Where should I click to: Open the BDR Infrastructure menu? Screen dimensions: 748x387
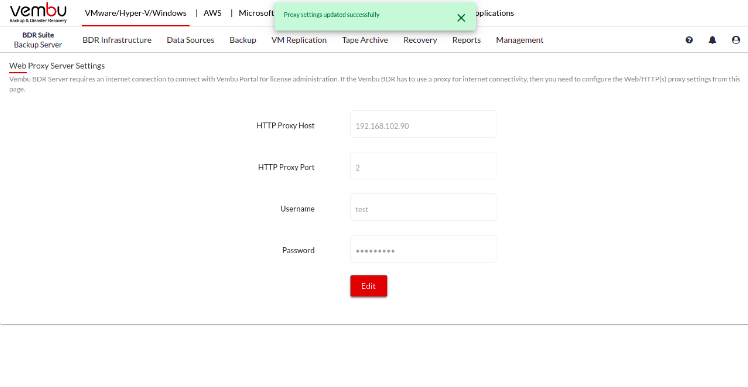coord(117,40)
